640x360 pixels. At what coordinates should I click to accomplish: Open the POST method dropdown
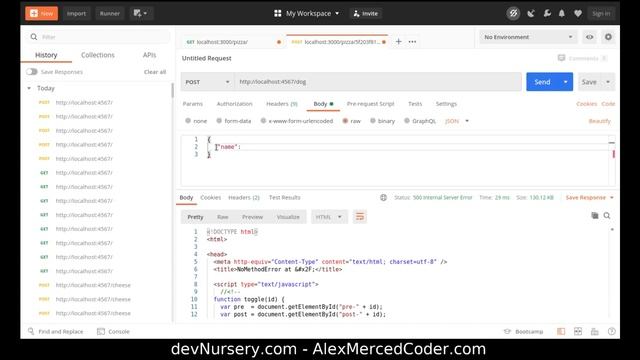point(207,82)
